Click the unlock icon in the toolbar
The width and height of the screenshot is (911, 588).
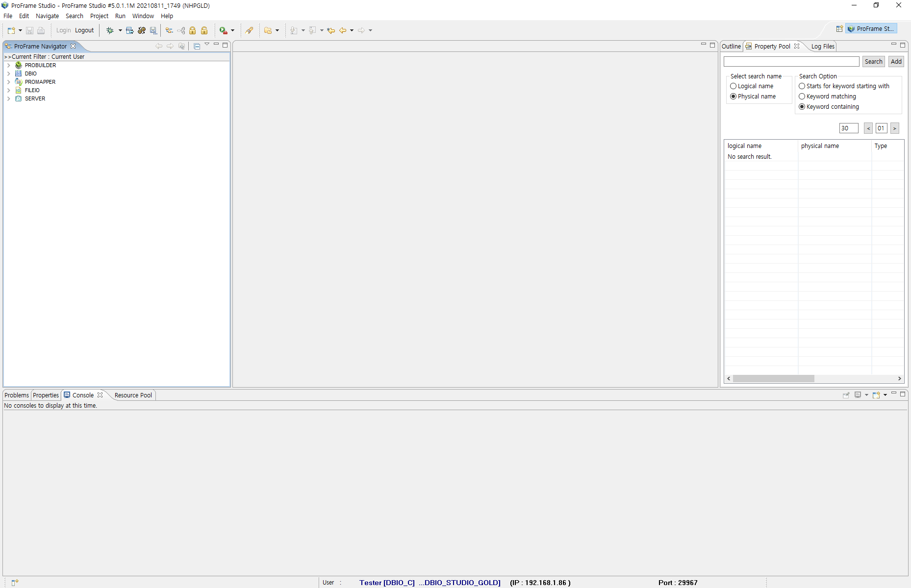point(204,30)
